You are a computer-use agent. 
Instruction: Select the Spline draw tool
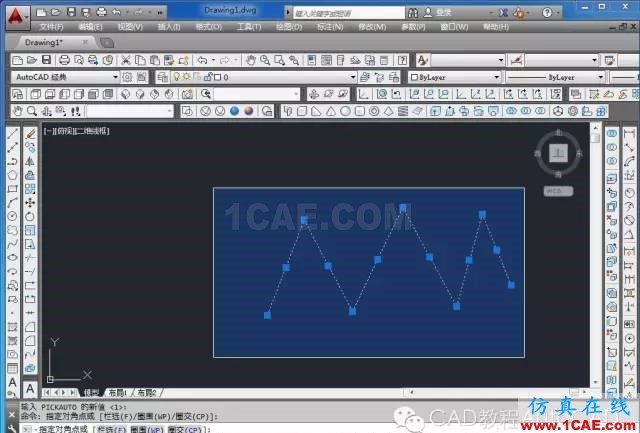tap(13, 244)
